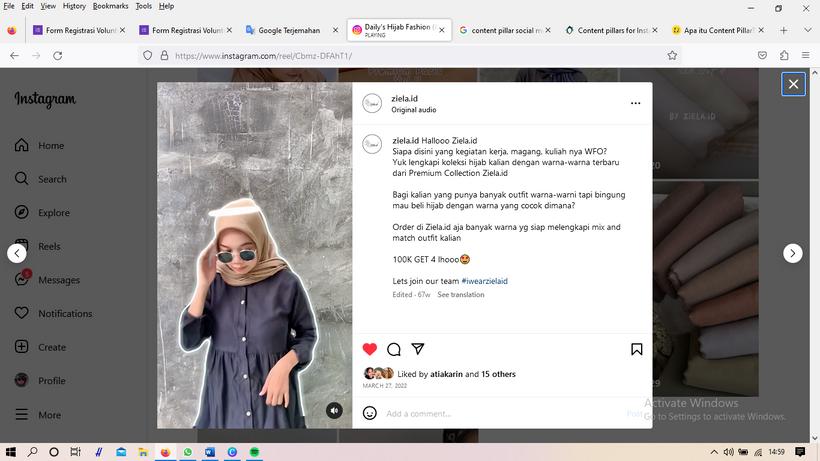
Task: Click the reel video of hijab model
Action: [x=255, y=255]
